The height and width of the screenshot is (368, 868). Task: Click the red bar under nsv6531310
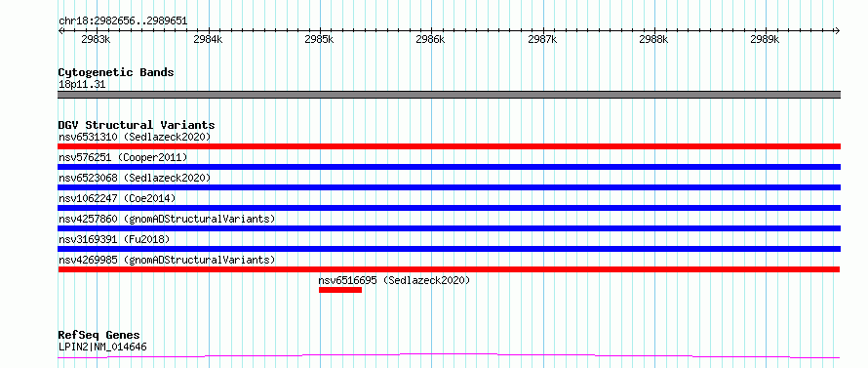coord(449,146)
